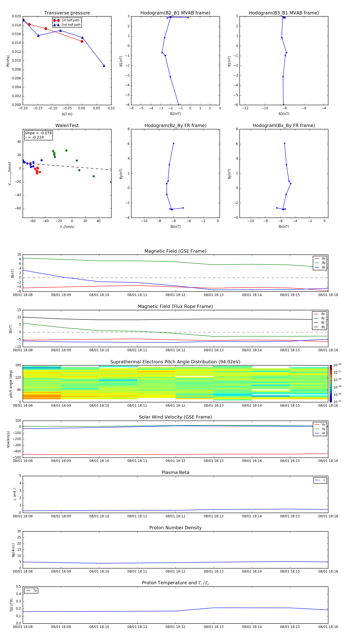Click the "Hodogram(B3_B1 MVAB frame)" title
Viewport: 351px width, 644px height.
click(284, 13)
